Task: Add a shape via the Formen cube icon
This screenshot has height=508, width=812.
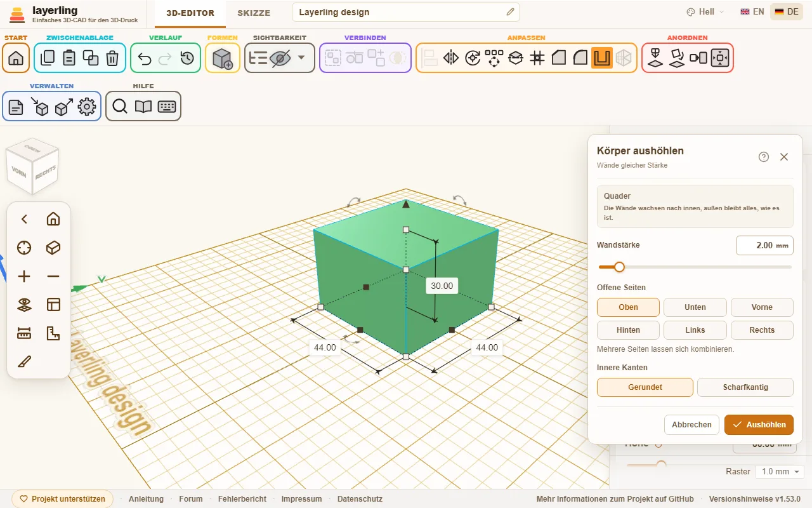Action: [x=223, y=58]
